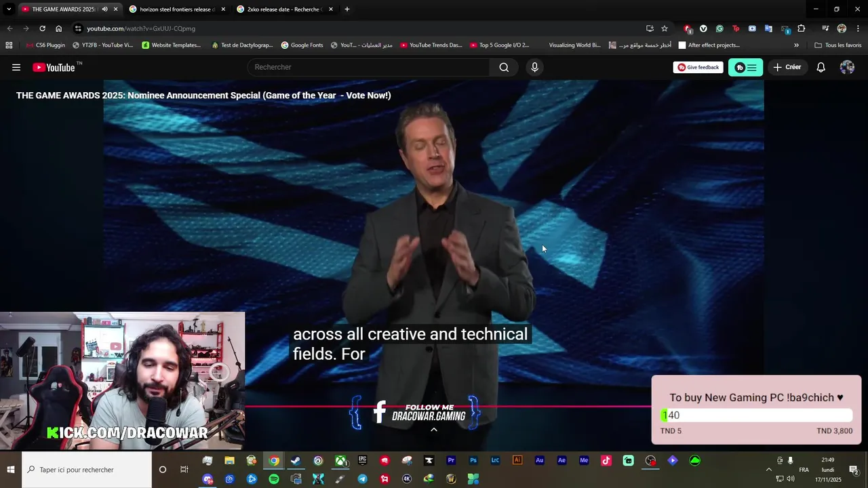
Task: Click the YouTube Rechercher search field
Action: point(369,67)
